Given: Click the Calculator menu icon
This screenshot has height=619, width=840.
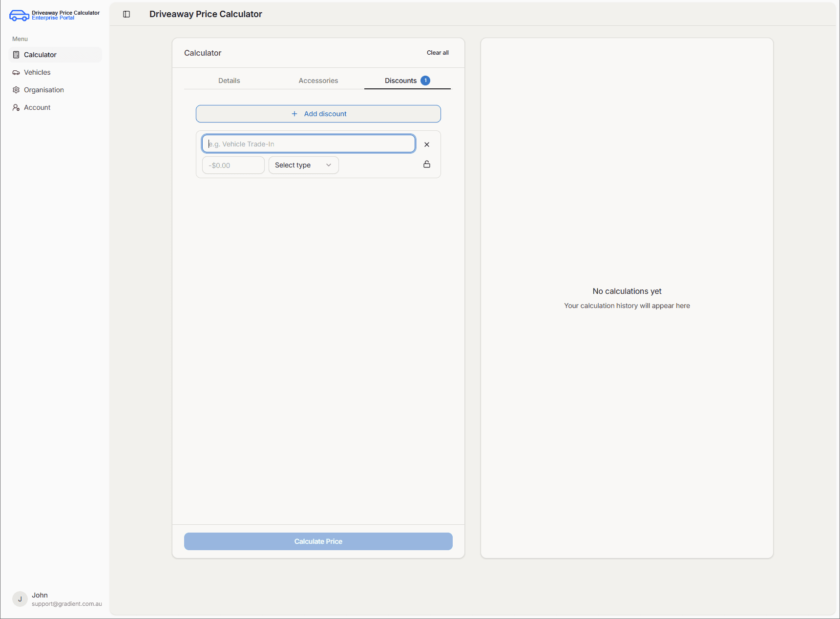Looking at the screenshot, I should click(x=16, y=55).
